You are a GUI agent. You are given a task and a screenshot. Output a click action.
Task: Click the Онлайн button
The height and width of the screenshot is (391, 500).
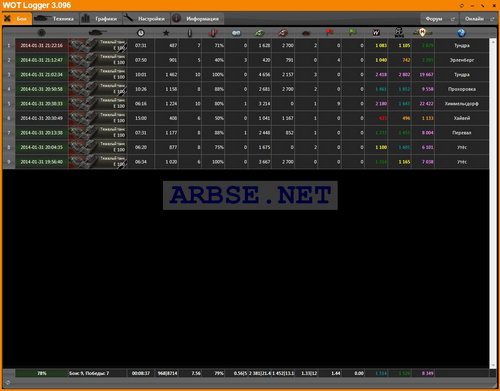point(479,19)
